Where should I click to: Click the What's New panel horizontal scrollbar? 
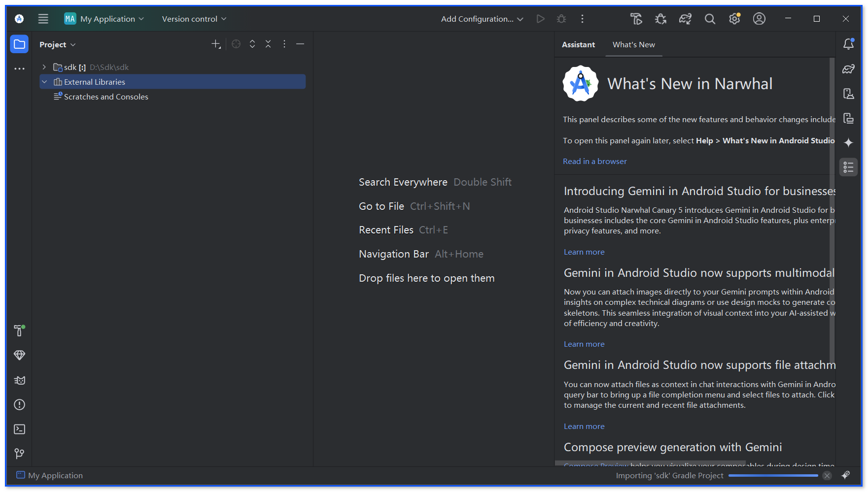(x=651, y=463)
